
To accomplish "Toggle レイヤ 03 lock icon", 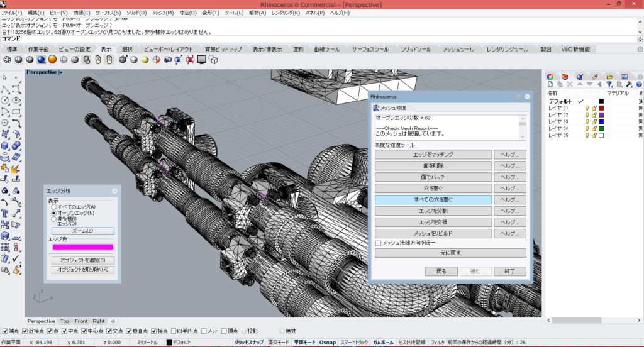I will click(x=594, y=122).
